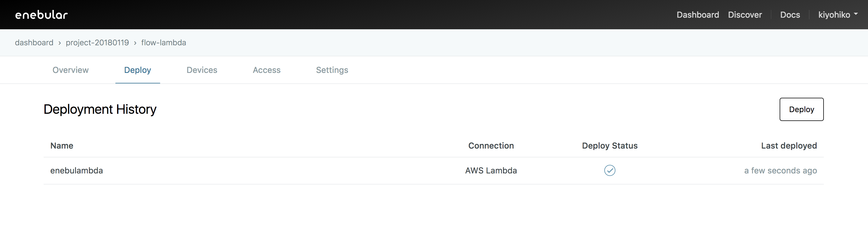The width and height of the screenshot is (868, 227).
Task: Open the Access tab
Action: 266,70
